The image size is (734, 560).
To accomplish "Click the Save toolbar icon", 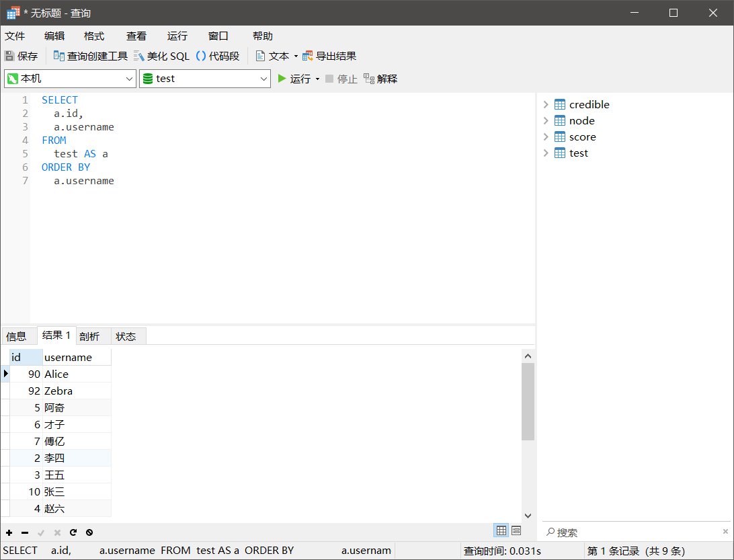I will pos(9,56).
